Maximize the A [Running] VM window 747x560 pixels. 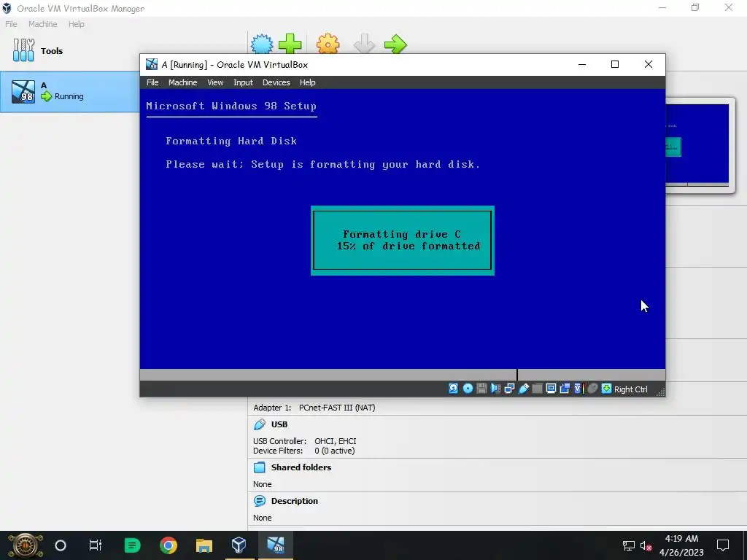(x=614, y=64)
